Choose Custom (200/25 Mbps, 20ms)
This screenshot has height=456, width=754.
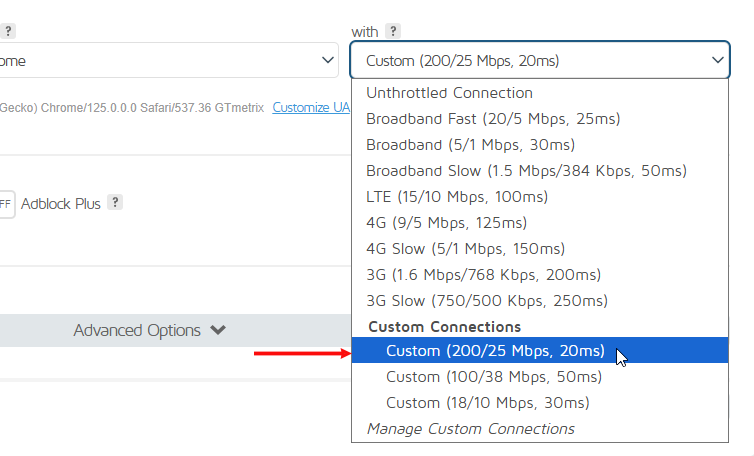[495, 351]
